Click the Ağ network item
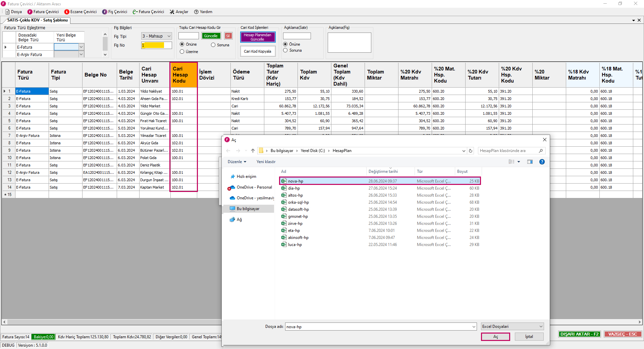 (x=239, y=219)
